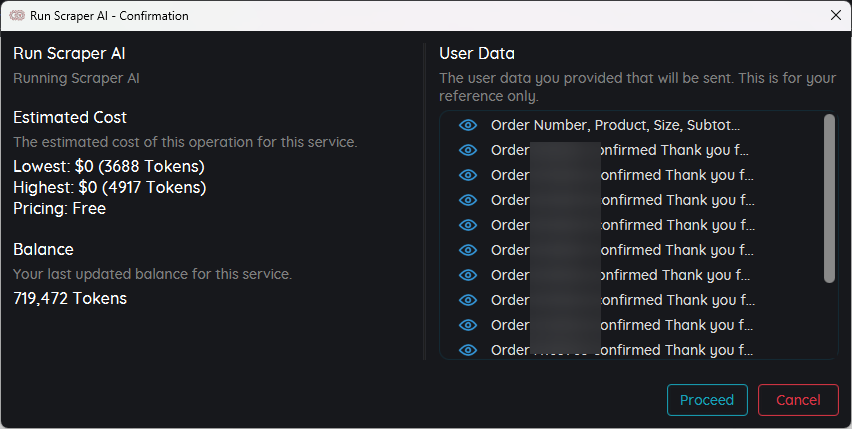Click the 'Pricing: Free' text
Image resolution: width=852 pixels, height=429 pixels.
[59, 208]
